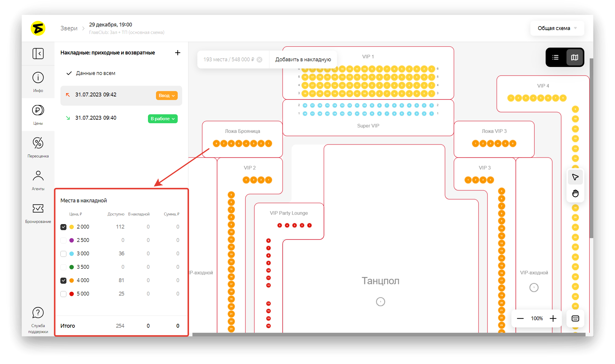This screenshot has width=615, height=364.
Task: Open keyboard shortcuts icon
Action: pyautogui.click(x=575, y=318)
